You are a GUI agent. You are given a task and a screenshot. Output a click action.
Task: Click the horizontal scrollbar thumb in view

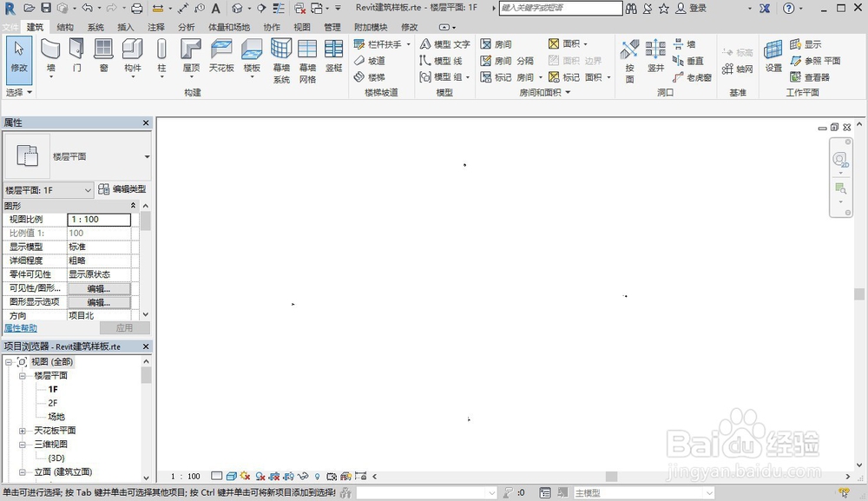pyautogui.click(x=611, y=476)
